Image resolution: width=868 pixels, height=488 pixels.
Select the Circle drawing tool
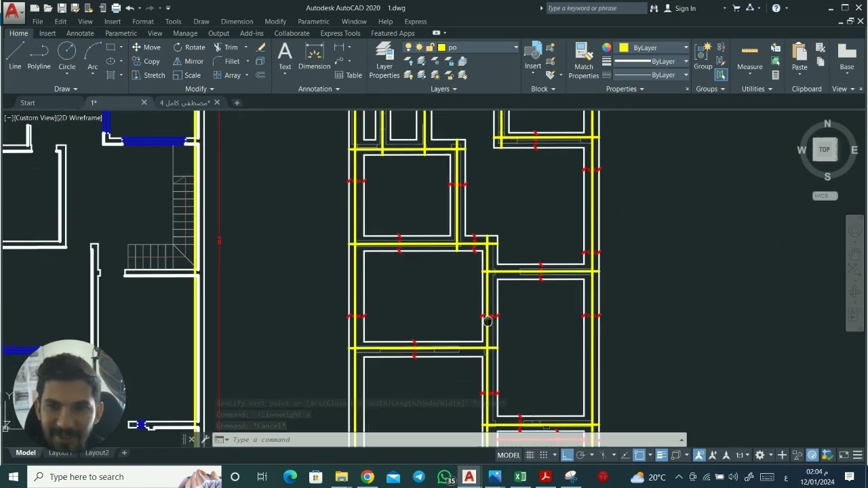pyautogui.click(x=66, y=56)
